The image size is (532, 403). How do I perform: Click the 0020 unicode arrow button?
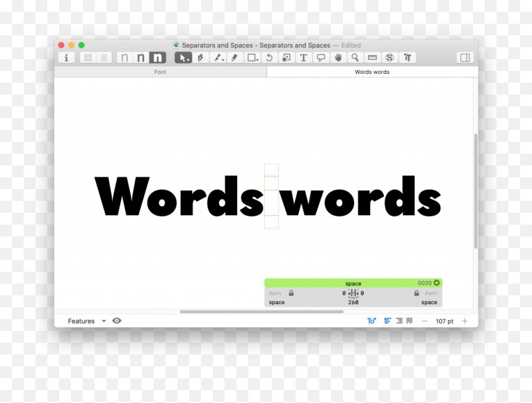[x=437, y=282]
